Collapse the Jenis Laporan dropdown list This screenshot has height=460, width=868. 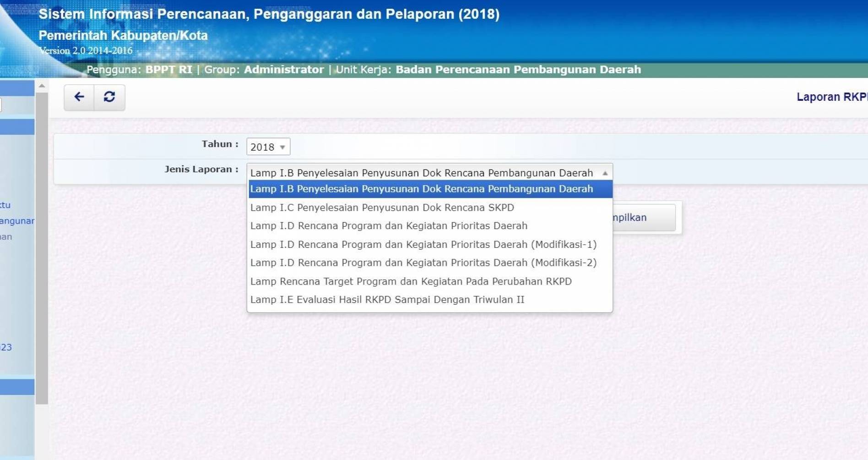[x=605, y=173]
